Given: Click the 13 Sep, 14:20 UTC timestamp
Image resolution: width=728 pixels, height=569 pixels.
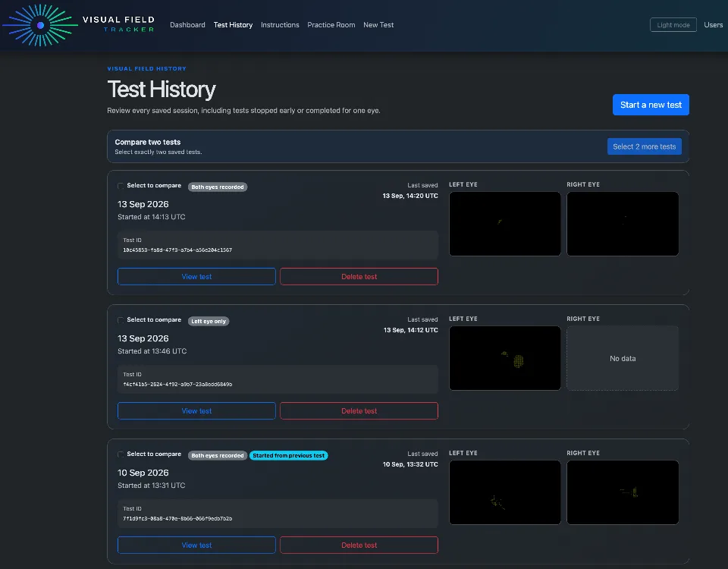Looking at the screenshot, I should click(410, 196).
